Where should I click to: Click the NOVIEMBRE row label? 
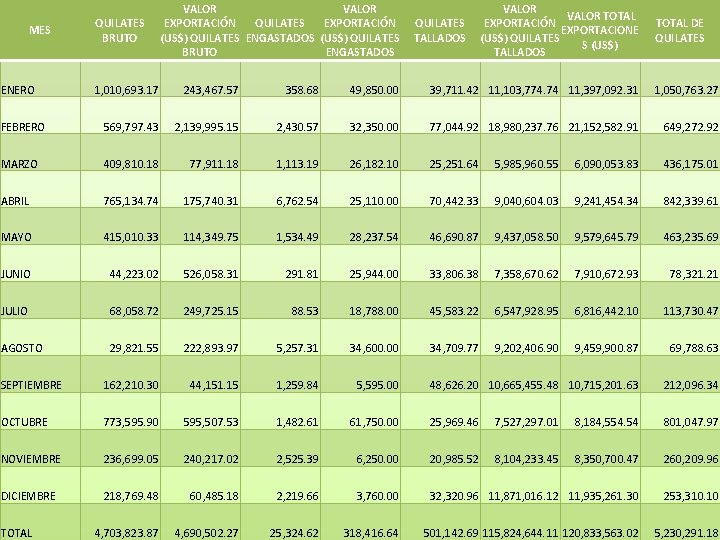tap(31, 459)
